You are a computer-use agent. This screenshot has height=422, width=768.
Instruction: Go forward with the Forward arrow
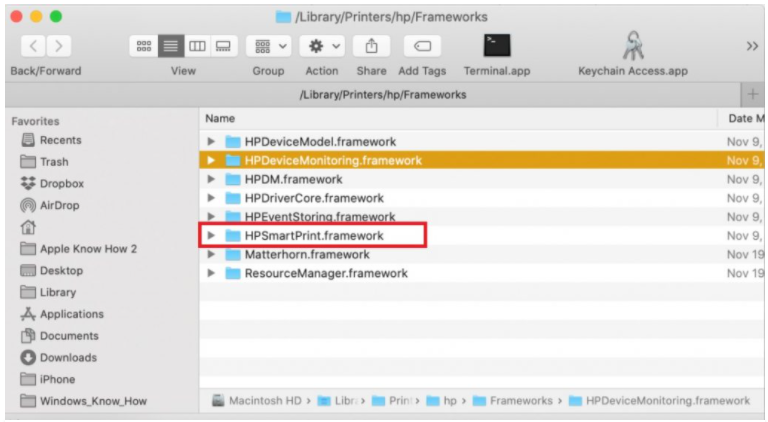[x=59, y=46]
